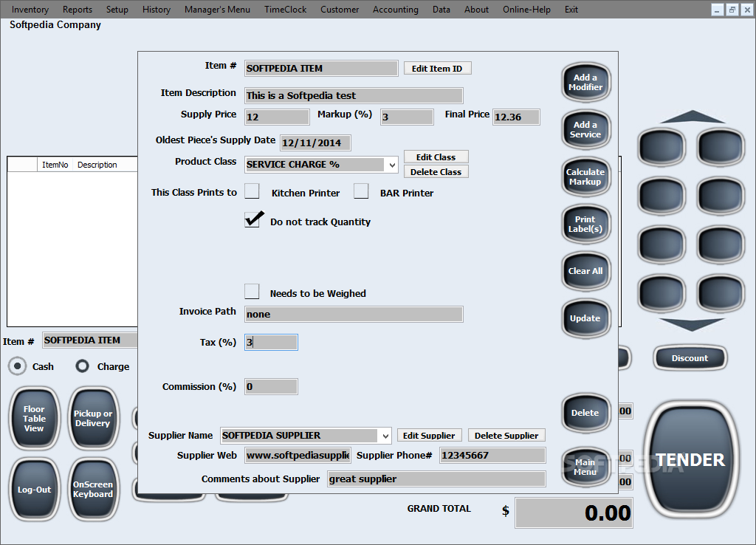Expand the Supplier Name dropdown

(x=385, y=436)
